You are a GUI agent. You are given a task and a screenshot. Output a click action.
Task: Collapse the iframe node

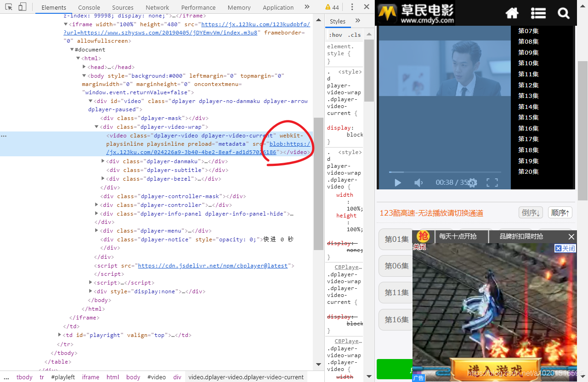point(66,24)
